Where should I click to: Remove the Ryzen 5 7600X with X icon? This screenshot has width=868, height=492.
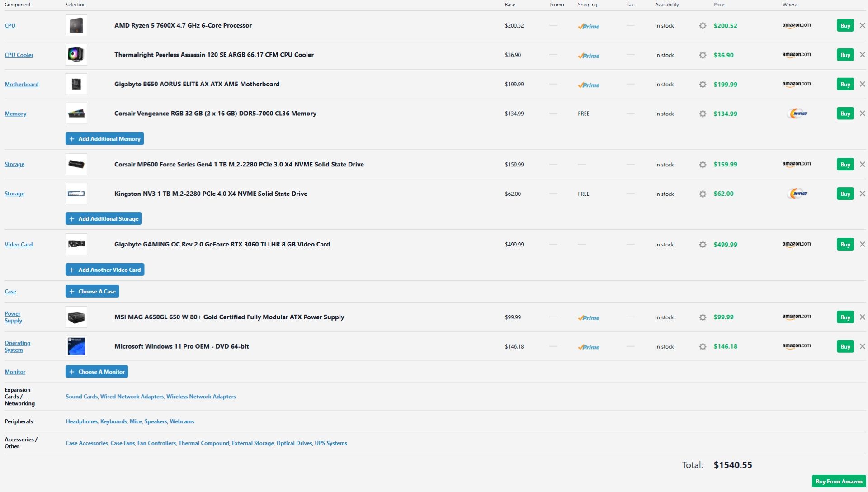click(x=862, y=26)
